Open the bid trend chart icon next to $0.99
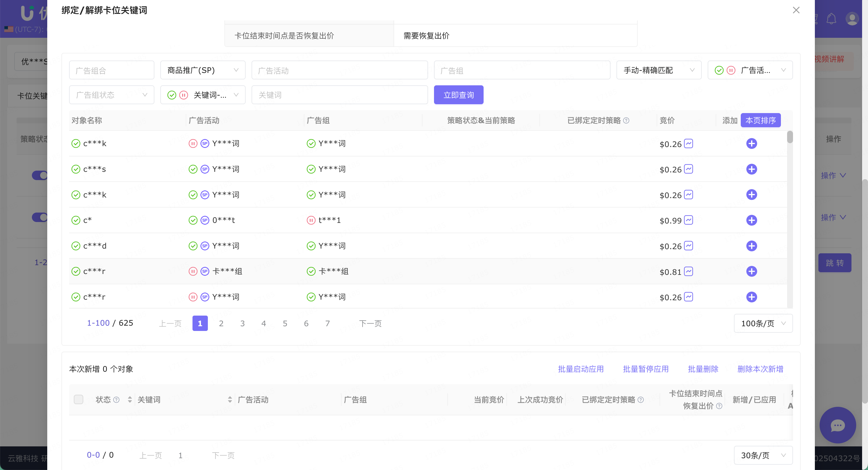 (x=689, y=220)
